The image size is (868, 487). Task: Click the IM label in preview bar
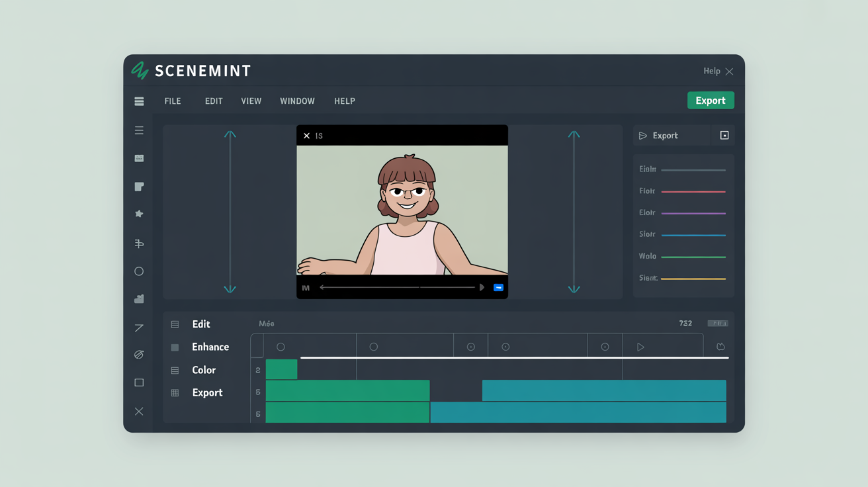(x=306, y=288)
